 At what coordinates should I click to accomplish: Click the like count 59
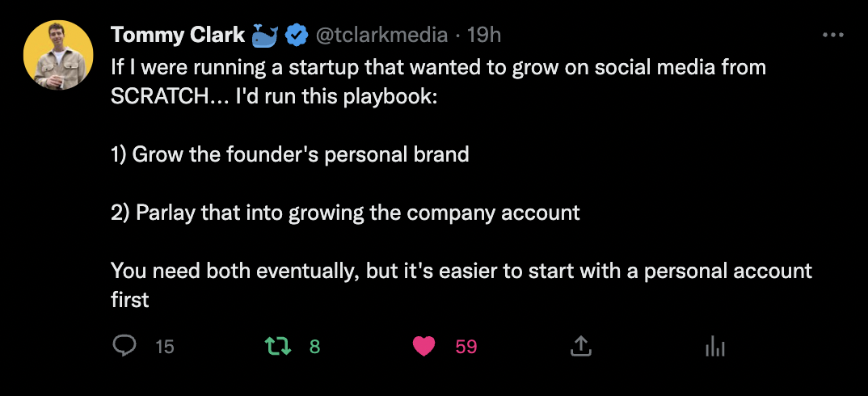tap(466, 347)
